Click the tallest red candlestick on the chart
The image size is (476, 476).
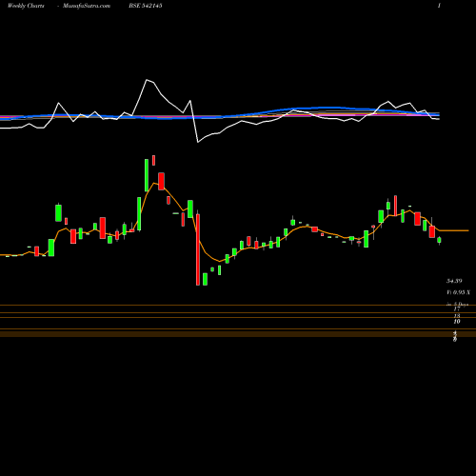coord(198,249)
